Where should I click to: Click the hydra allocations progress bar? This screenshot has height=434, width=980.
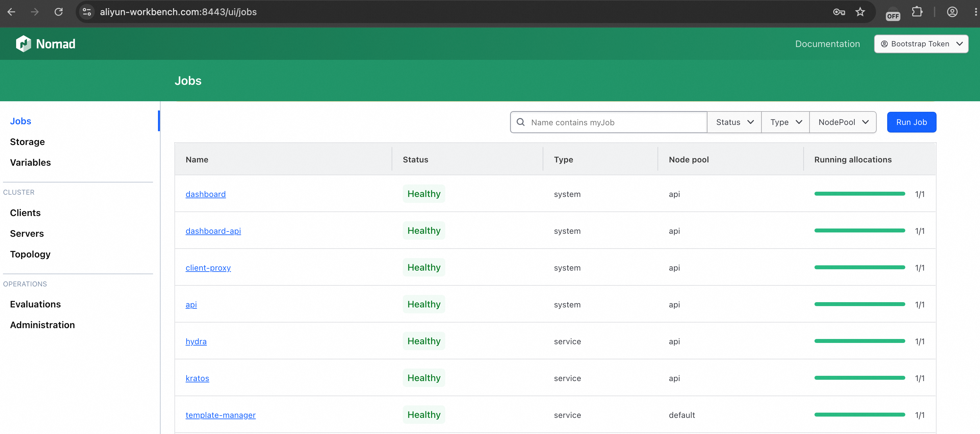point(860,341)
